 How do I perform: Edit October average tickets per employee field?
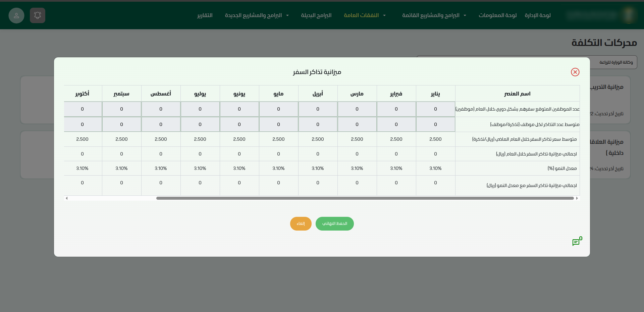coord(83,124)
